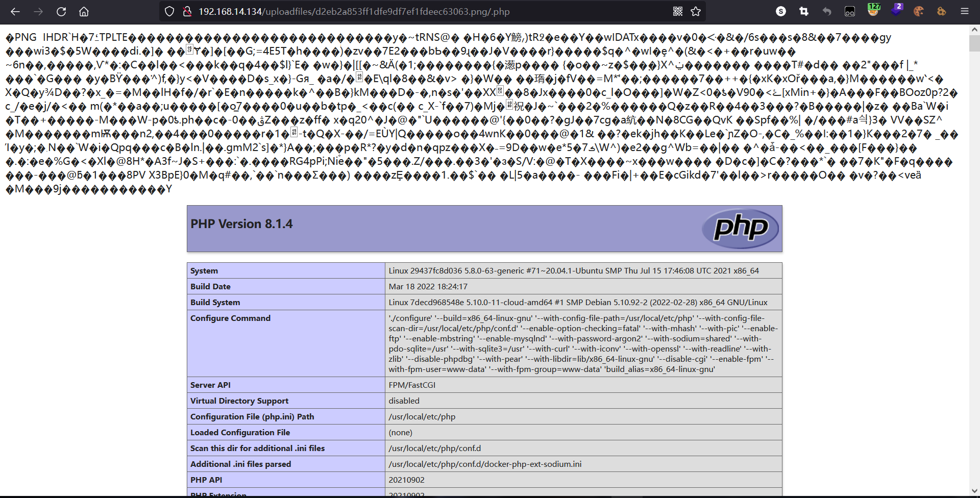
Task: Click the vertical scrollbar thumb
Action: 974,43
